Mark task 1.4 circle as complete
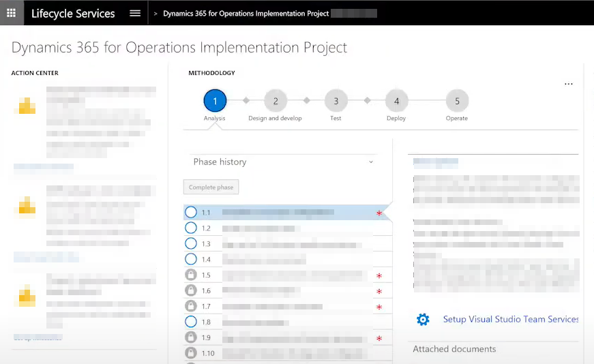The height and width of the screenshot is (364, 594). click(x=191, y=259)
